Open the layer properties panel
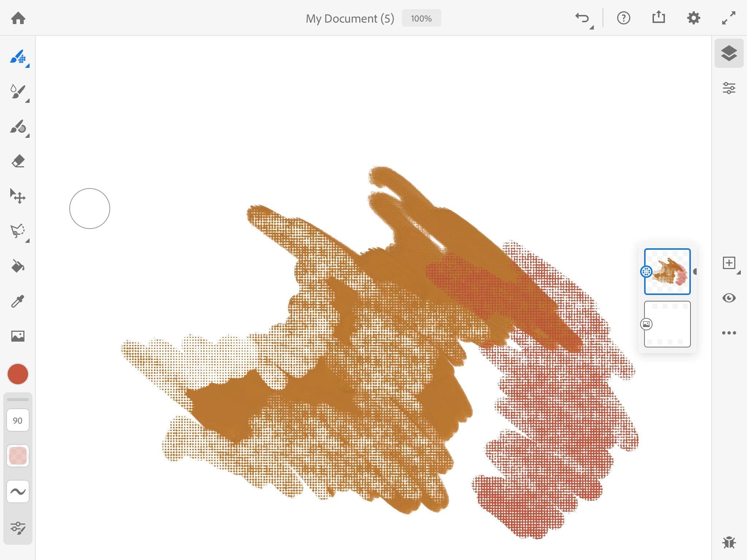 tap(729, 88)
